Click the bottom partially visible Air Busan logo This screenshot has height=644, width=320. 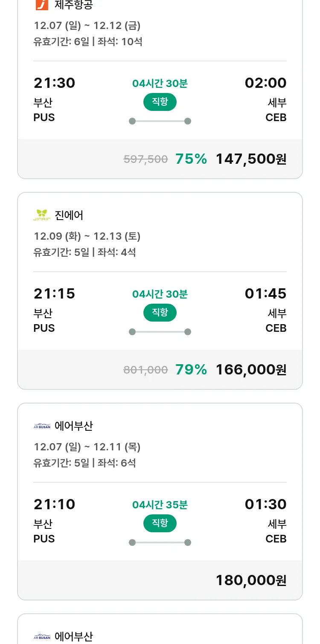(x=42, y=637)
